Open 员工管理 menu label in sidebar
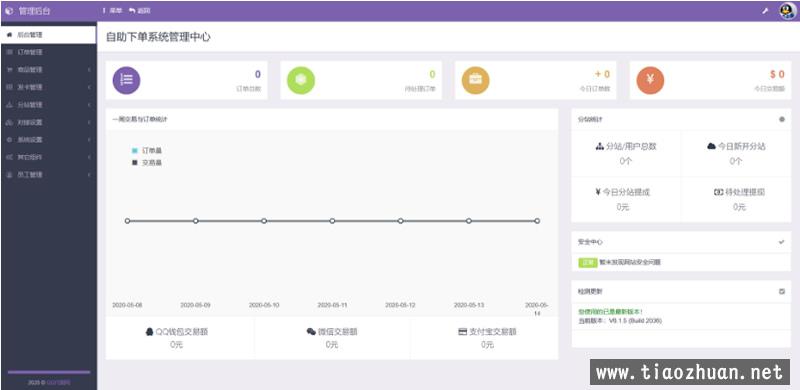 pos(30,175)
